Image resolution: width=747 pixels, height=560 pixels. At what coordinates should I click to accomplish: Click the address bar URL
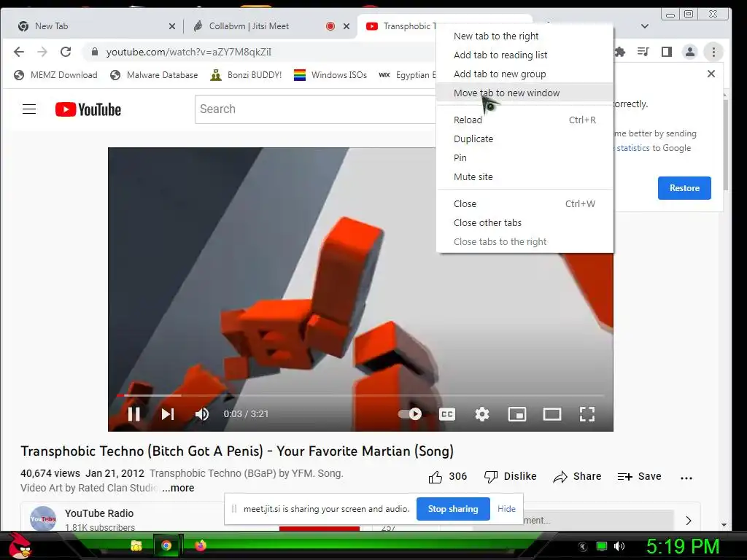tap(189, 52)
